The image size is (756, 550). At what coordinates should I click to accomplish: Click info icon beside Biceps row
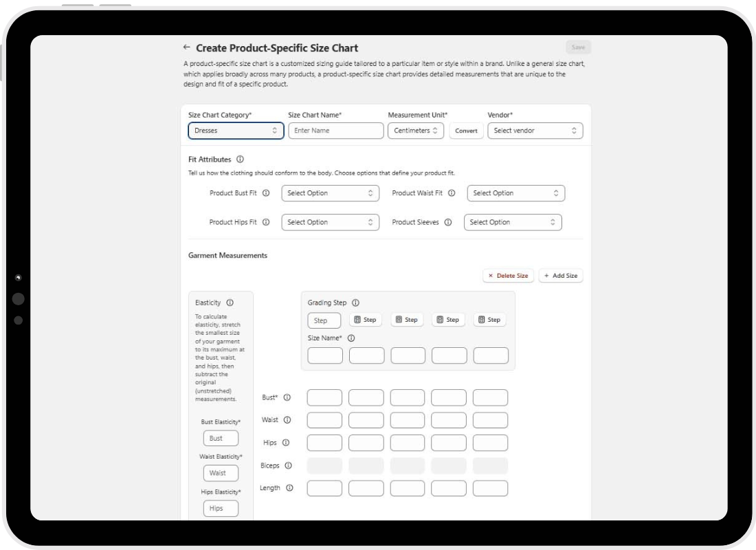click(x=288, y=465)
